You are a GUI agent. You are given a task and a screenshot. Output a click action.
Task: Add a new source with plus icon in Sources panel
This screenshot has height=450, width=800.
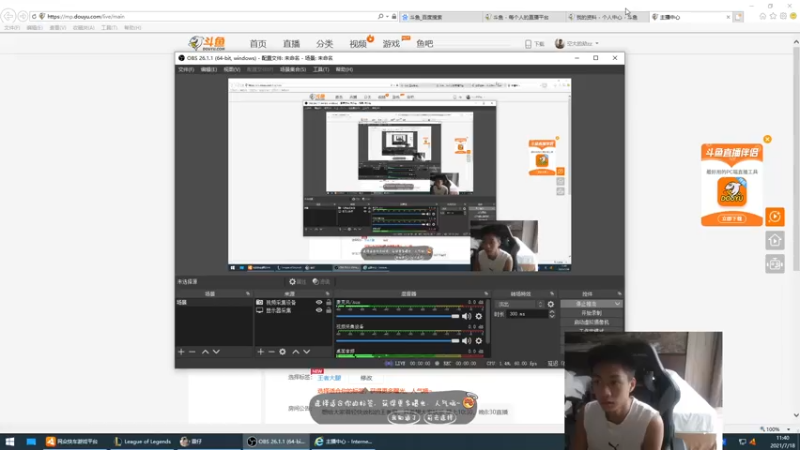261,352
